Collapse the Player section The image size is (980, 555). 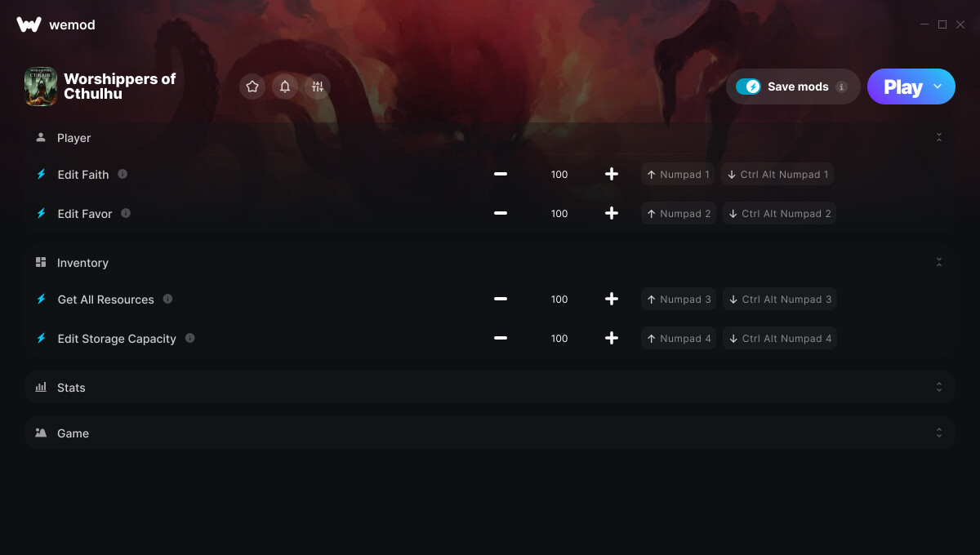(x=939, y=138)
